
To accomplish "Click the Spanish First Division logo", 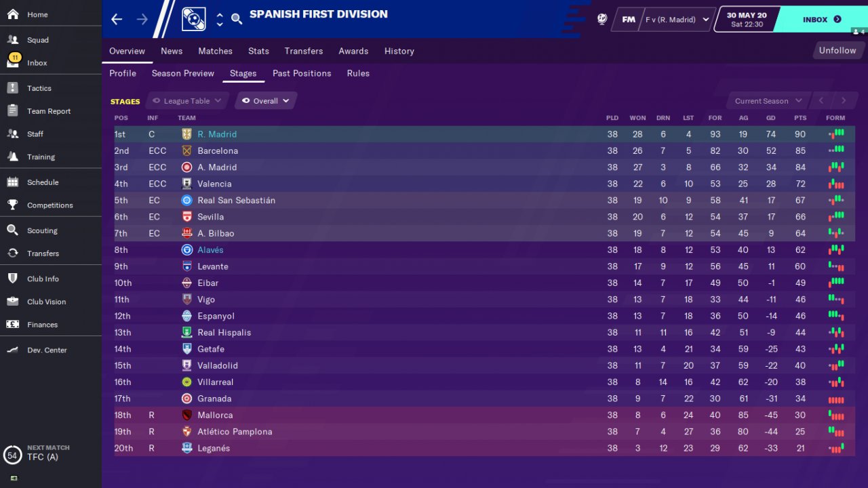I will 194,19.
